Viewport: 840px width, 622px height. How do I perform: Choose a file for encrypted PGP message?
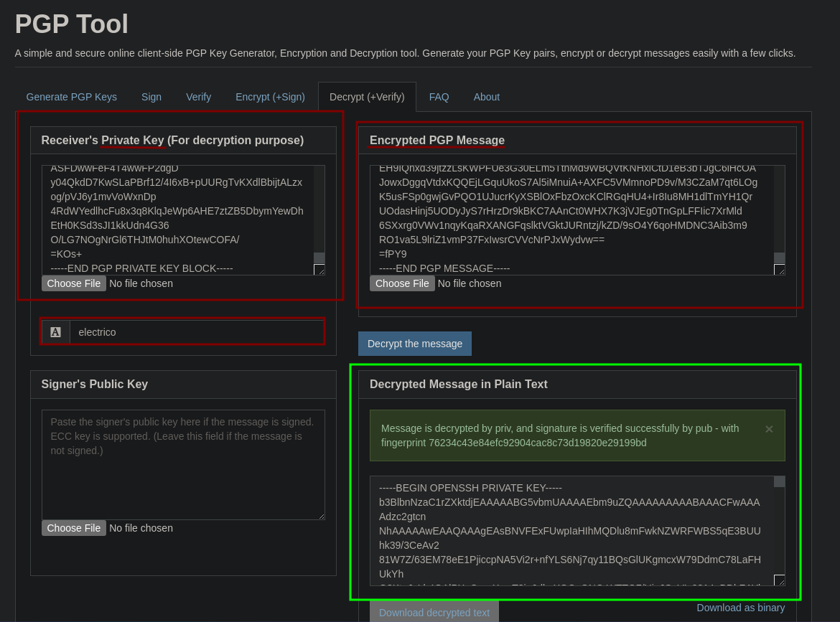[402, 283]
